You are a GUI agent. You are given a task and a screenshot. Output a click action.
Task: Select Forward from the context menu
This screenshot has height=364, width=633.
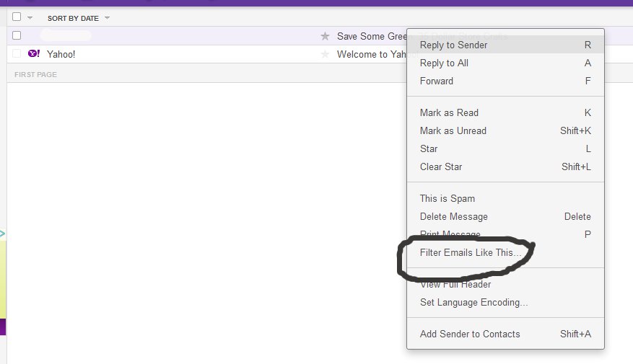click(505, 81)
